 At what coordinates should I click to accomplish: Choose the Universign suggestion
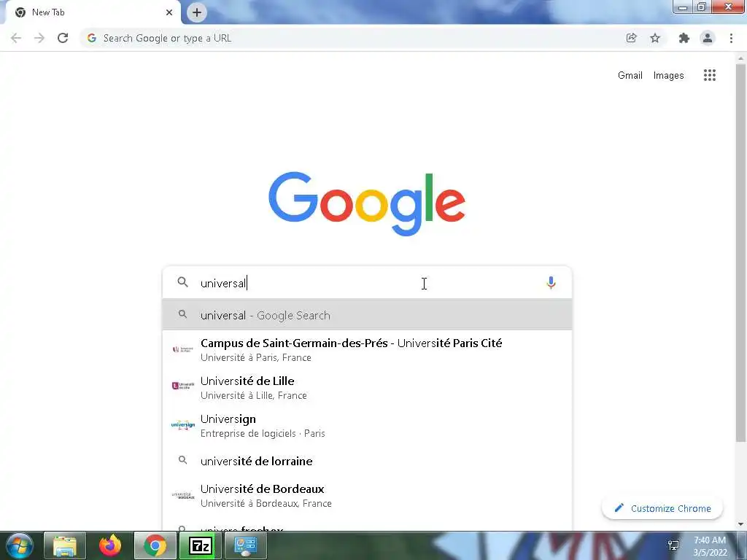[367, 426]
